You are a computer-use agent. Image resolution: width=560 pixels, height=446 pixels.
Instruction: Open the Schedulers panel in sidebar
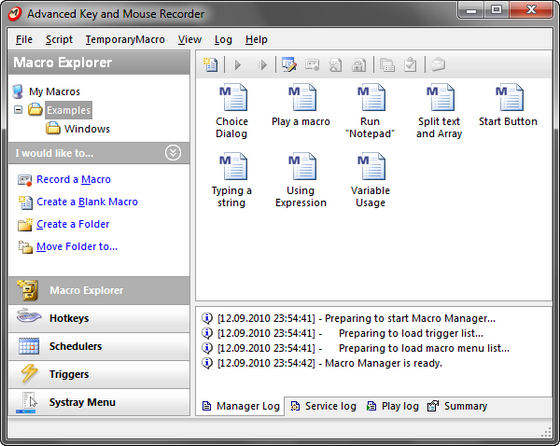99,346
